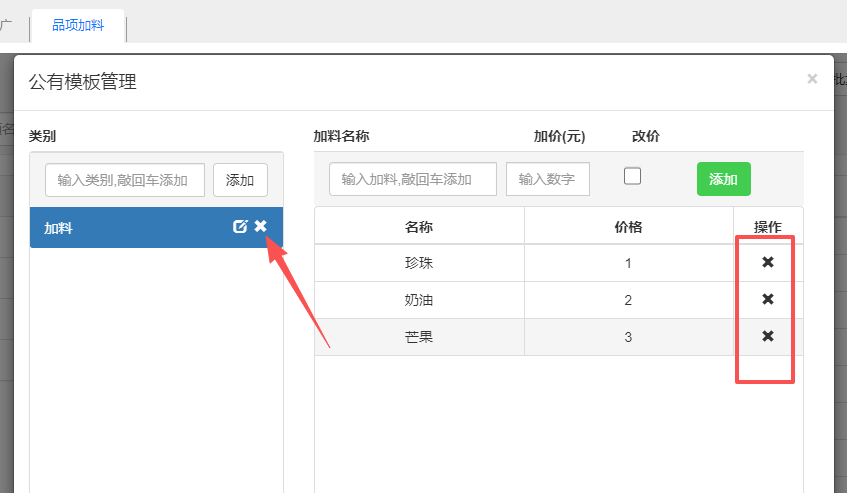Click the 芒果 name cell

[419, 337]
